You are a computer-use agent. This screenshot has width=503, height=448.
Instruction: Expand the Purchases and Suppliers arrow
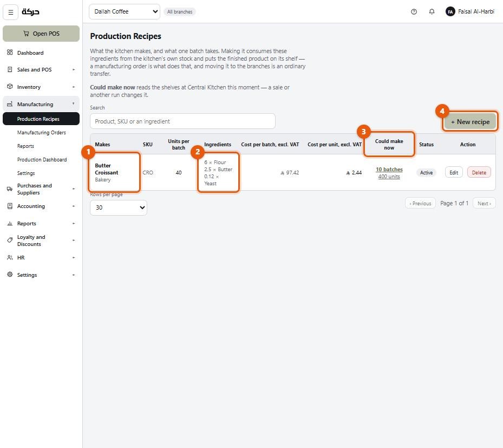(74, 189)
